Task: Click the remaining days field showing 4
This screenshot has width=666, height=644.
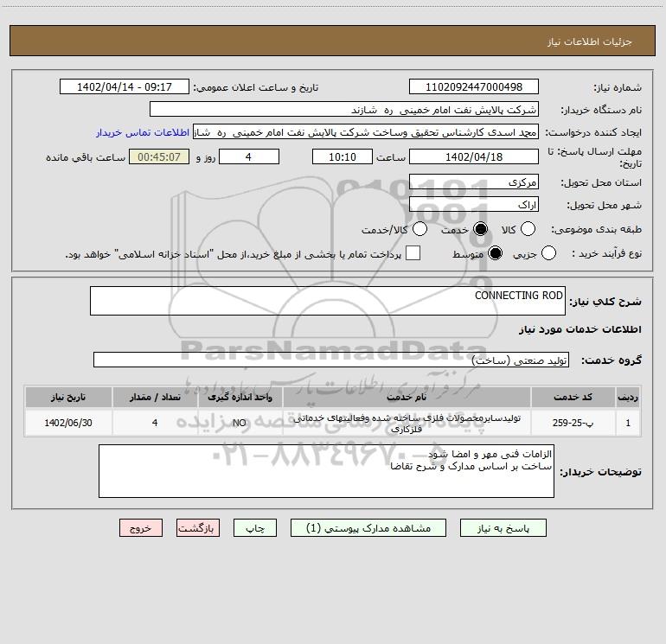Action: pos(249,156)
